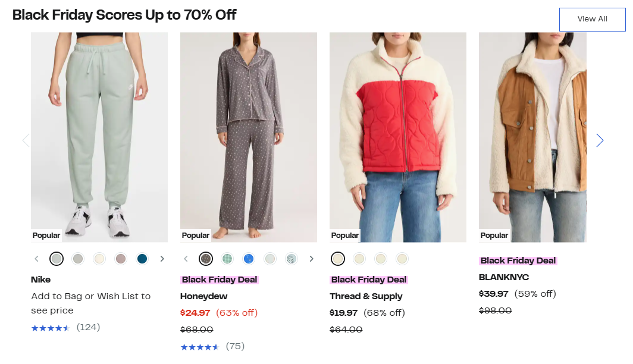The image size is (633, 364).
Task: Open Thread & Supply product title
Action: (366, 296)
